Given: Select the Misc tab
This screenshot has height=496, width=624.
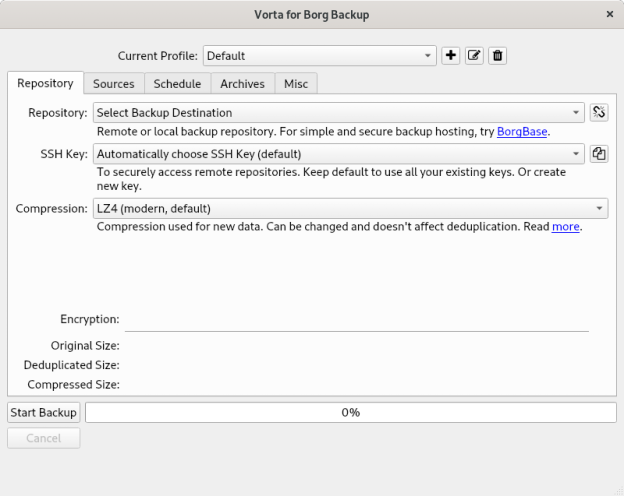Looking at the screenshot, I should click(296, 84).
